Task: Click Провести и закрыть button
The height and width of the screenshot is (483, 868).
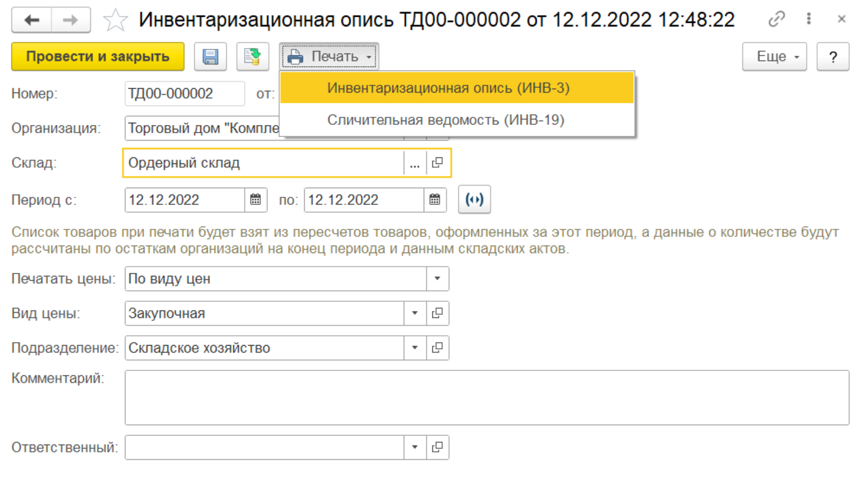Action: tap(98, 57)
